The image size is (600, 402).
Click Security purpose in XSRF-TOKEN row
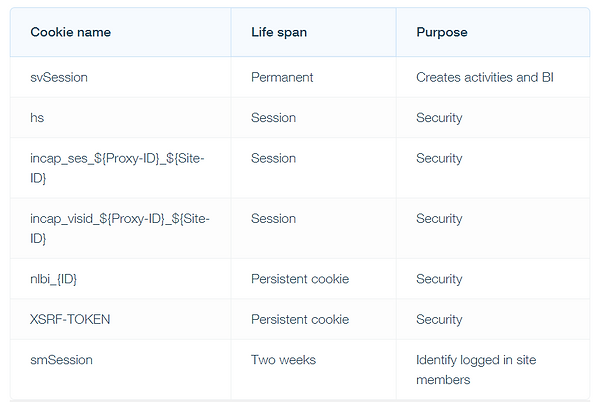coord(439,320)
